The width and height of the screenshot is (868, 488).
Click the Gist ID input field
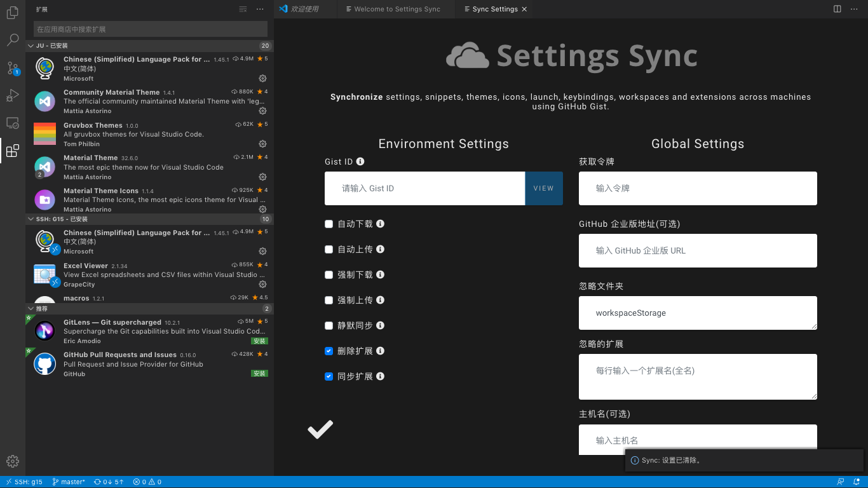(424, 188)
